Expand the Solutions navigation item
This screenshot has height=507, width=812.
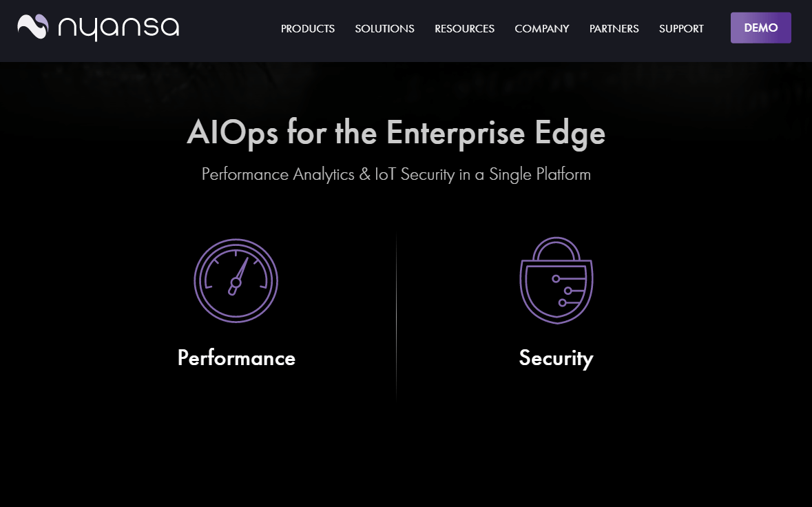(384, 29)
